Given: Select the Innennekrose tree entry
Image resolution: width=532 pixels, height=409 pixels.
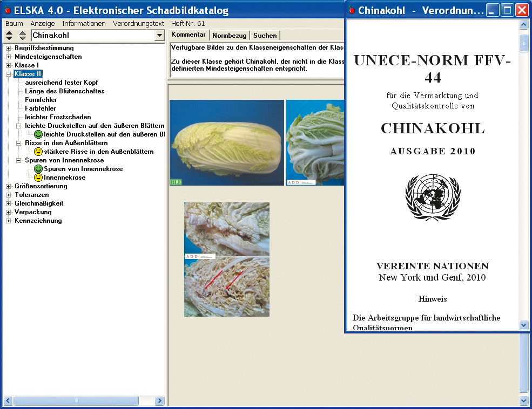Looking at the screenshot, I should coord(64,177).
